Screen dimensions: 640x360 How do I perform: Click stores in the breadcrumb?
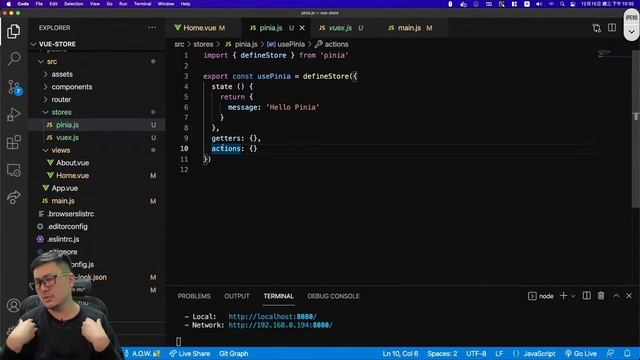[203, 44]
